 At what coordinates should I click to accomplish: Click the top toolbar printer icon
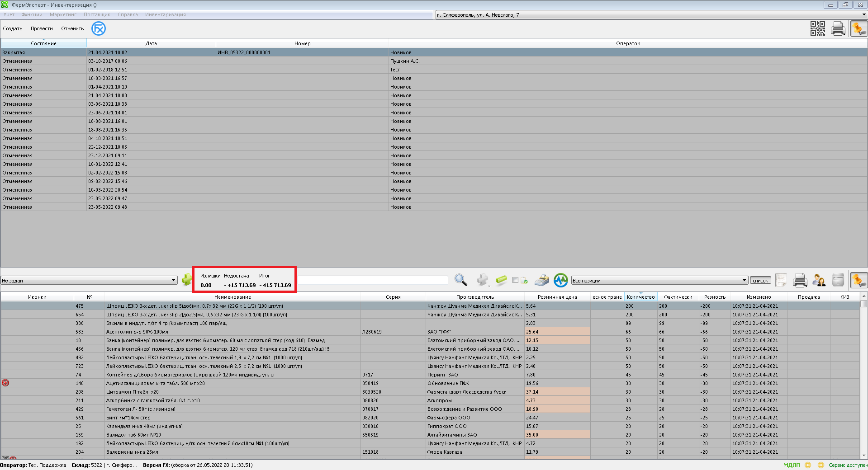click(838, 28)
